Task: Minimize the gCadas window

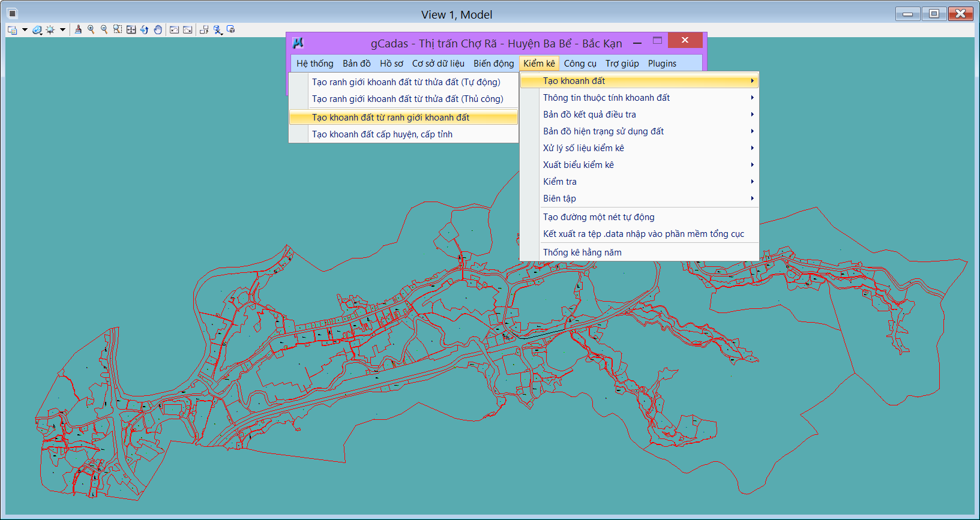Action: point(637,43)
